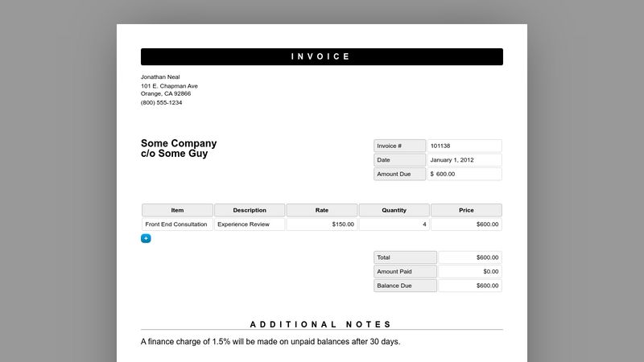
Task: Click the blue add row plus icon
Action: tap(146, 238)
